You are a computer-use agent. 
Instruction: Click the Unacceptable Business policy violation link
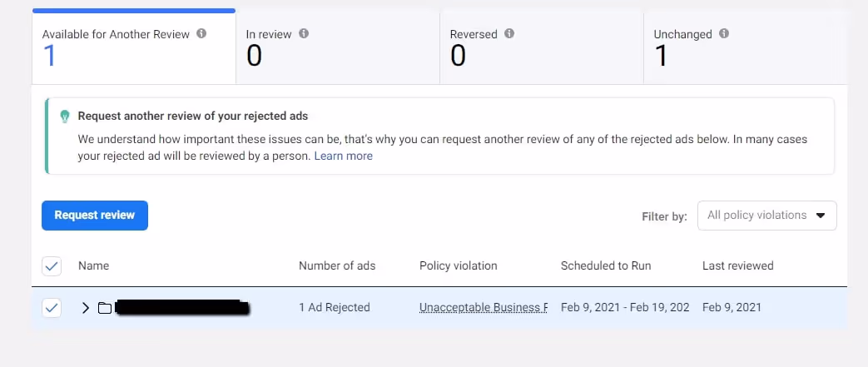484,308
